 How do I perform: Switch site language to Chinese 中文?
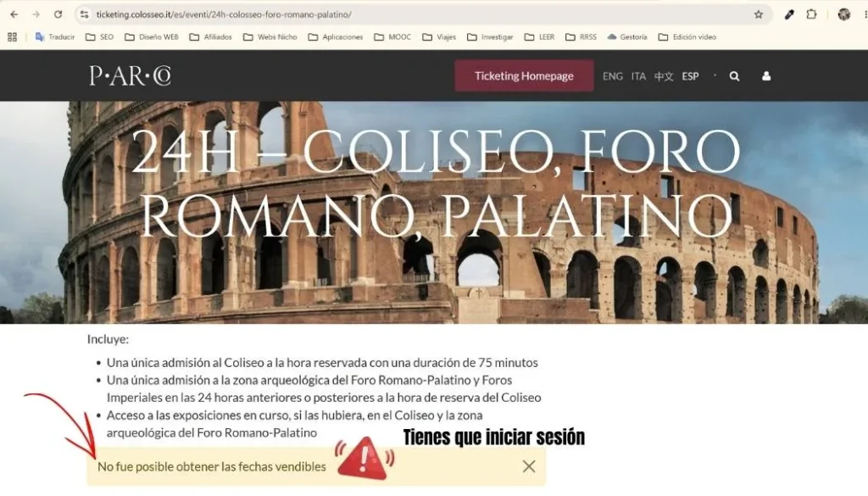[664, 76]
